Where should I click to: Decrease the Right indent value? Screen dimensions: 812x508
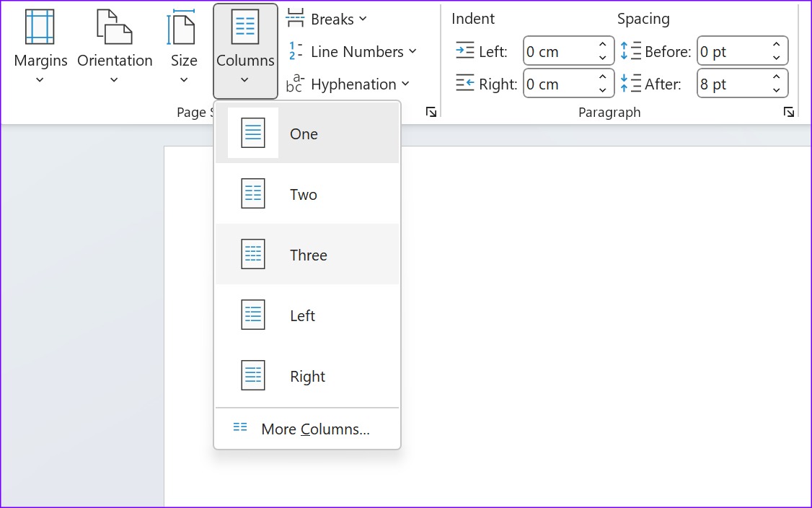pos(602,90)
